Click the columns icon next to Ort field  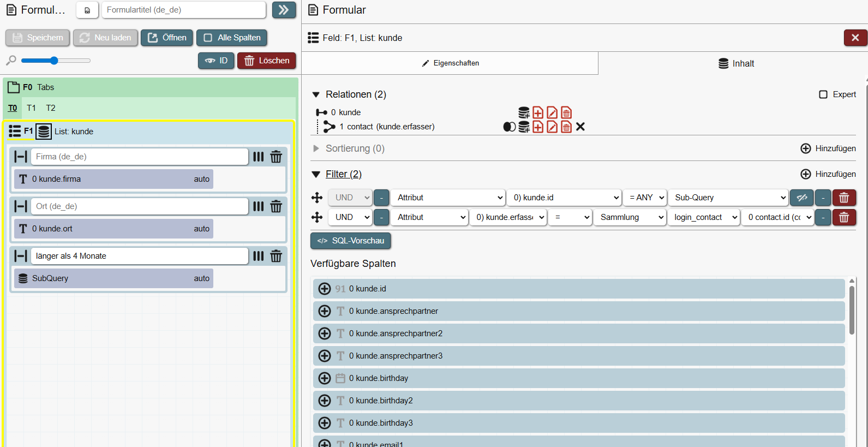pos(259,206)
